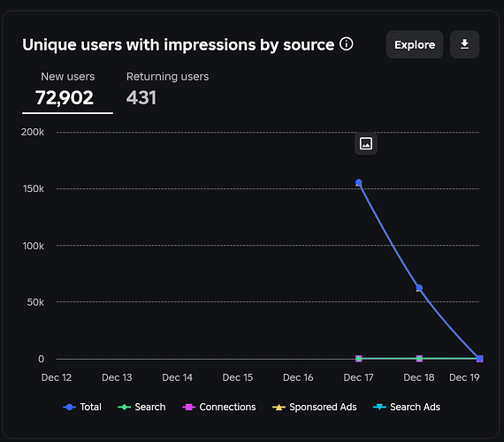Toggle the Total series in the legend
The width and height of the screenshot is (504, 442).
coord(82,407)
